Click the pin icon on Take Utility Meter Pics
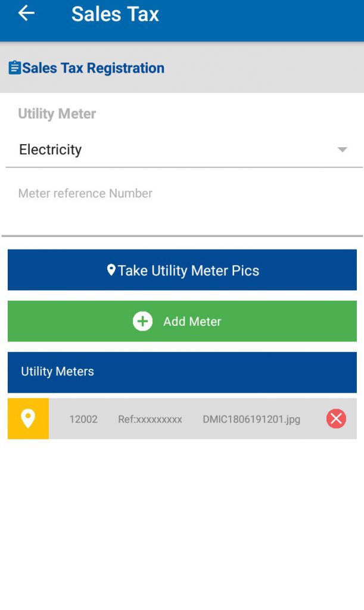Screen dimensions: 364x610 click(x=111, y=270)
